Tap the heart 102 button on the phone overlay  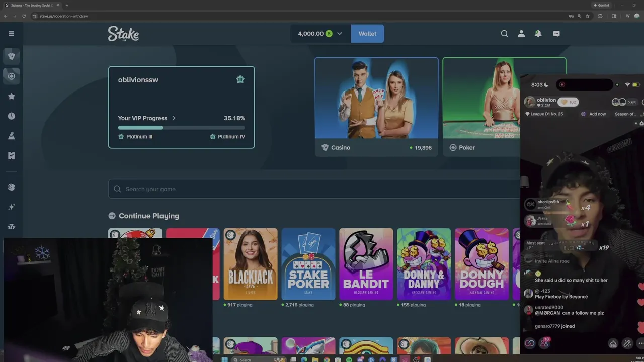[x=568, y=102]
